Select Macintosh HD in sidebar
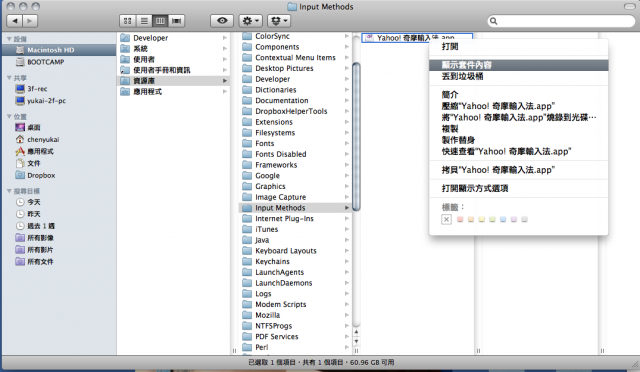 (x=59, y=50)
